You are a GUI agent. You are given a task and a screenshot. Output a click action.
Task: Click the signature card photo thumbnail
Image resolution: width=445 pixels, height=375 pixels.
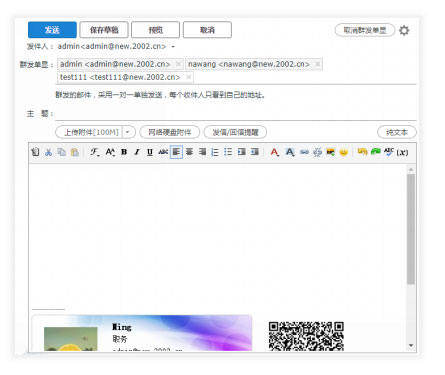tap(71, 339)
